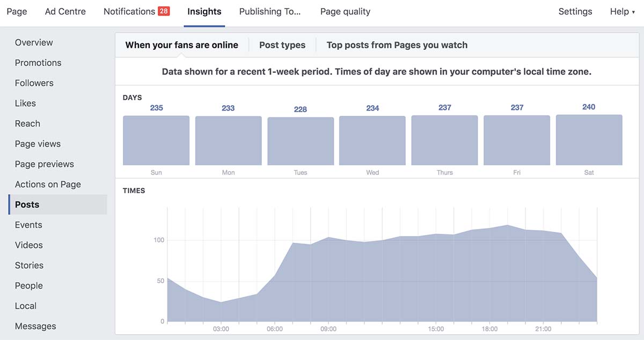
Task: Select Overview in the sidebar
Action: click(x=33, y=42)
